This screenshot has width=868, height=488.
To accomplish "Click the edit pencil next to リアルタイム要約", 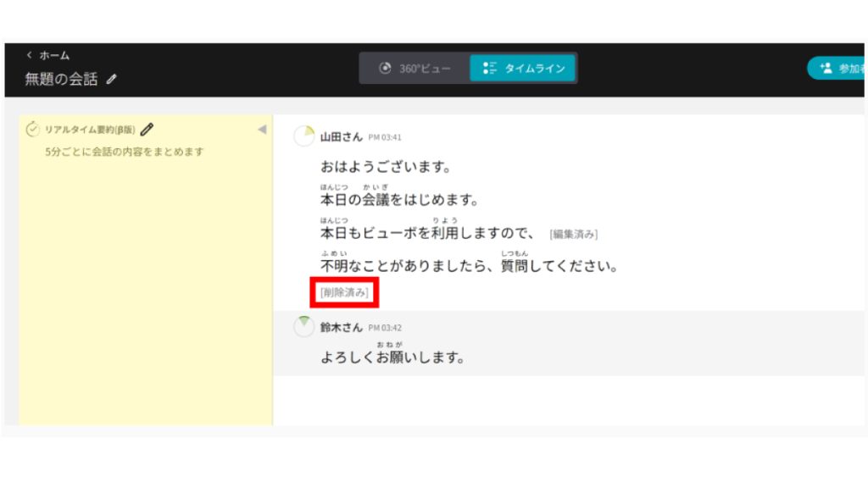I will pyautogui.click(x=147, y=130).
